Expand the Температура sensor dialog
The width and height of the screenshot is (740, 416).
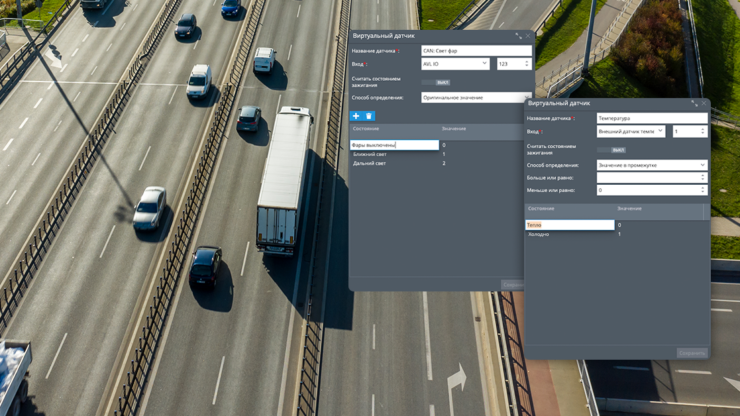point(694,103)
